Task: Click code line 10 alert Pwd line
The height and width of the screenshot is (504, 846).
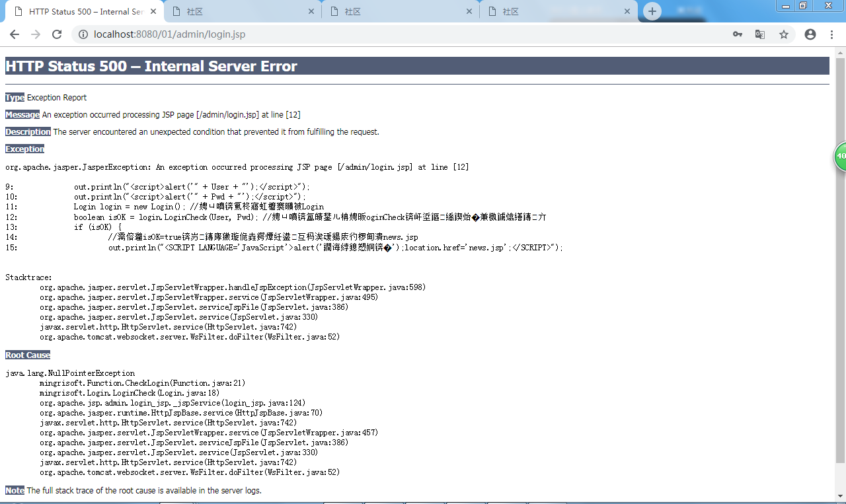Action: pos(155,197)
